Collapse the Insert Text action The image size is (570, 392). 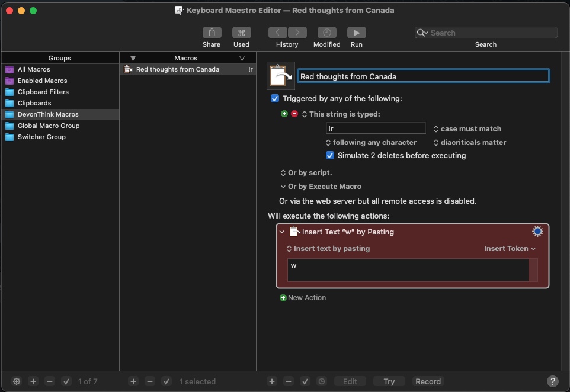[x=281, y=232]
